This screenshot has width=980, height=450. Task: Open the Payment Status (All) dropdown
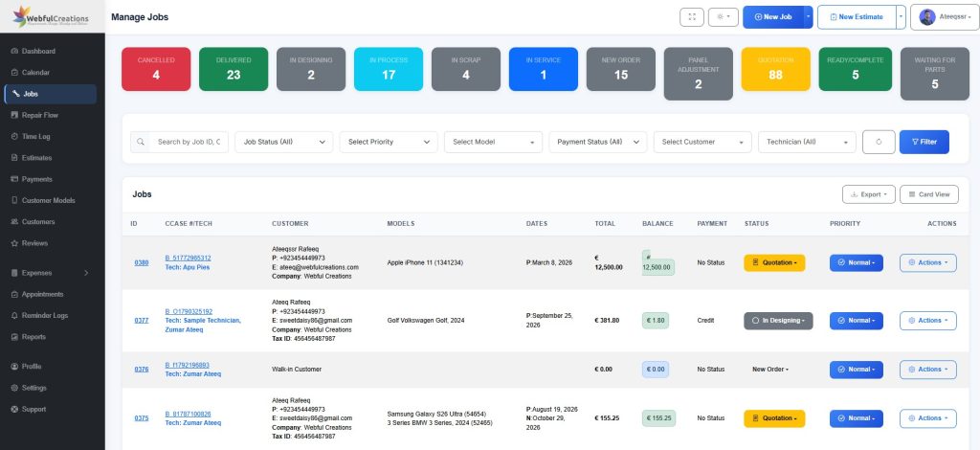(x=598, y=142)
